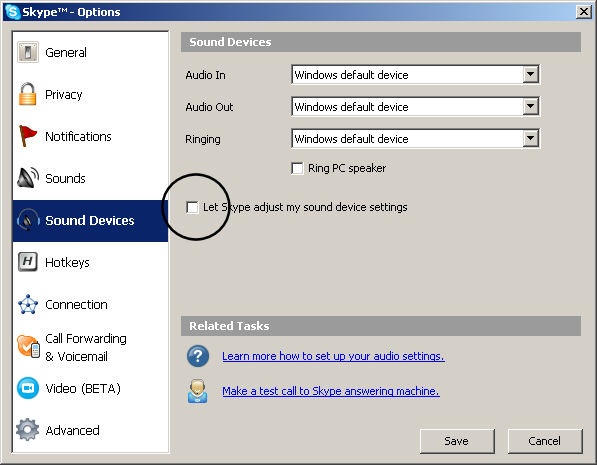Expand the Audio Out device dropdown
The width and height of the screenshot is (597, 465).
pos(530,107)
